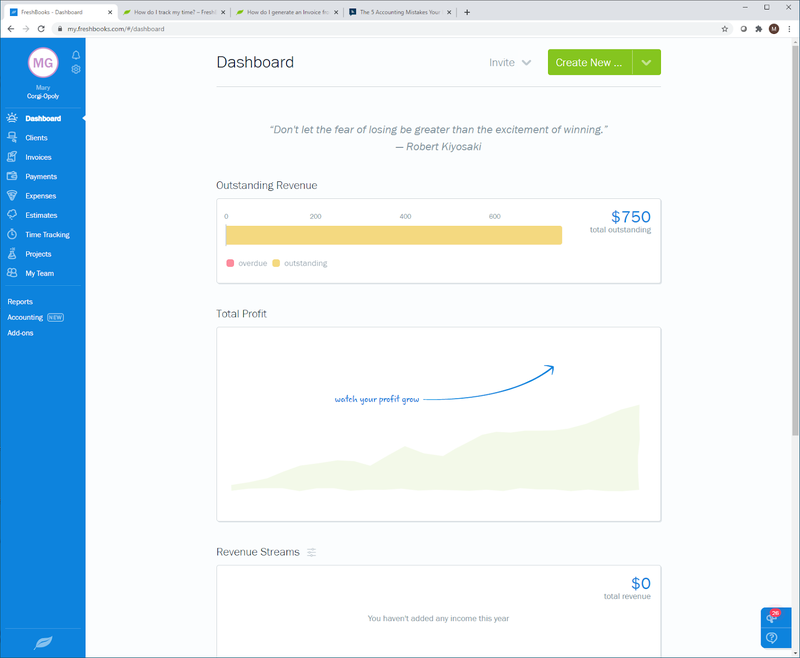Open Estimates section

pyautogui.click(x=41, y=215)
